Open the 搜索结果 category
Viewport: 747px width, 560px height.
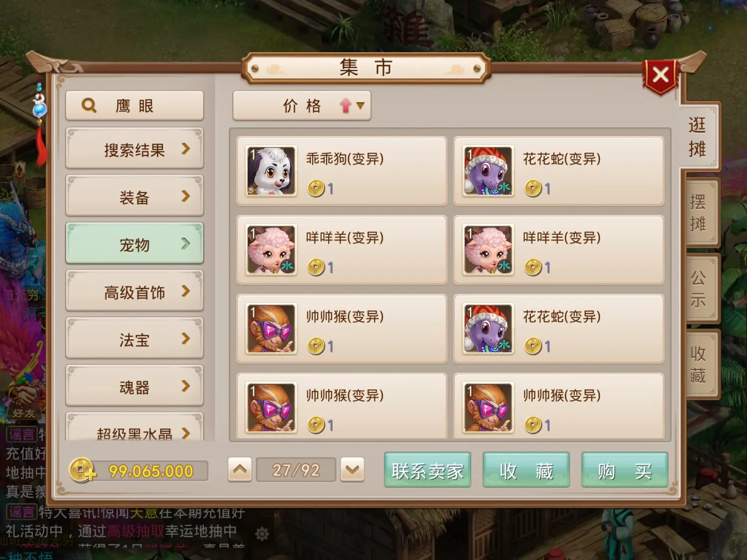pyautogui.click(x=134, y=148)
